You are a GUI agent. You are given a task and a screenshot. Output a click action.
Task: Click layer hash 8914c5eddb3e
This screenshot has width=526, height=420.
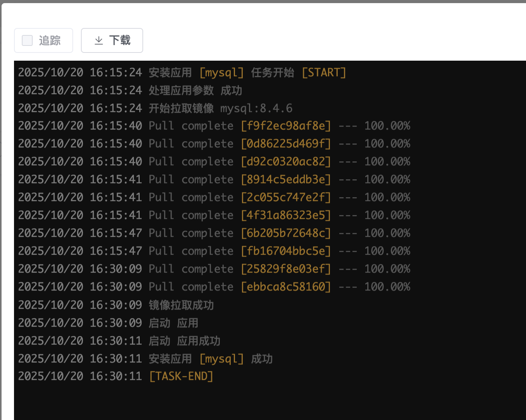(x=286, y=180)
